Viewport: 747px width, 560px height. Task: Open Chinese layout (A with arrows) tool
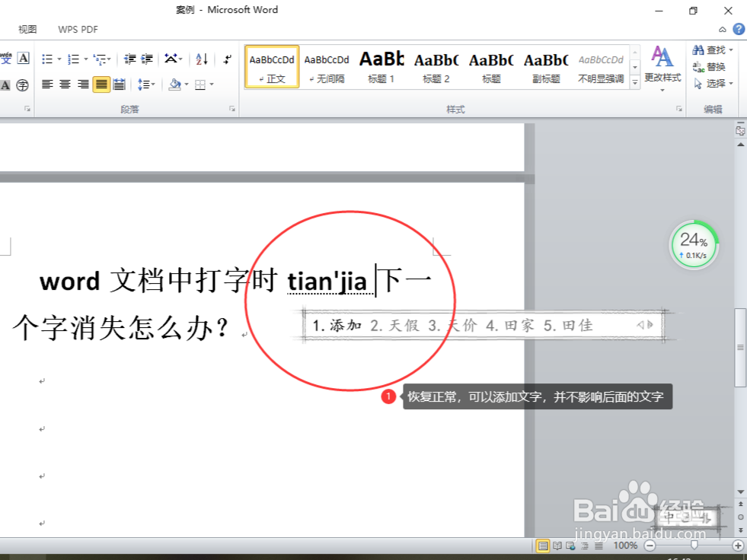[x=171, y=59]
